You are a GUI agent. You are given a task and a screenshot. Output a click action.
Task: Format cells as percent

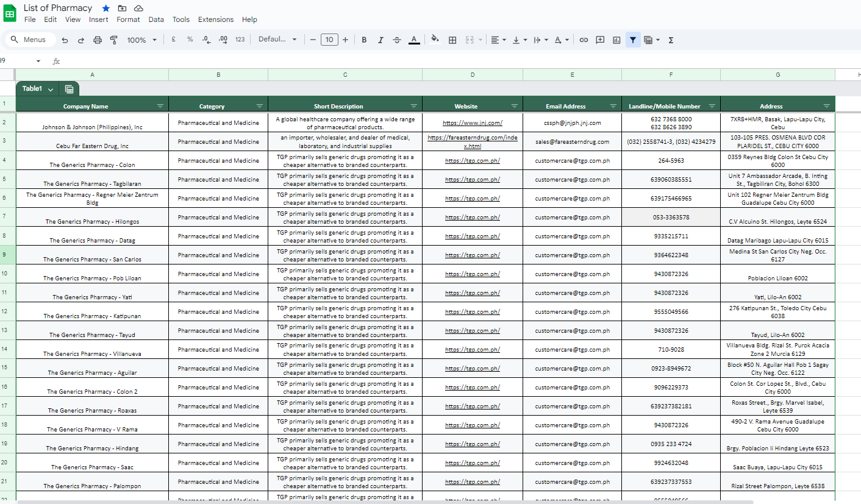tap(190, 40)
